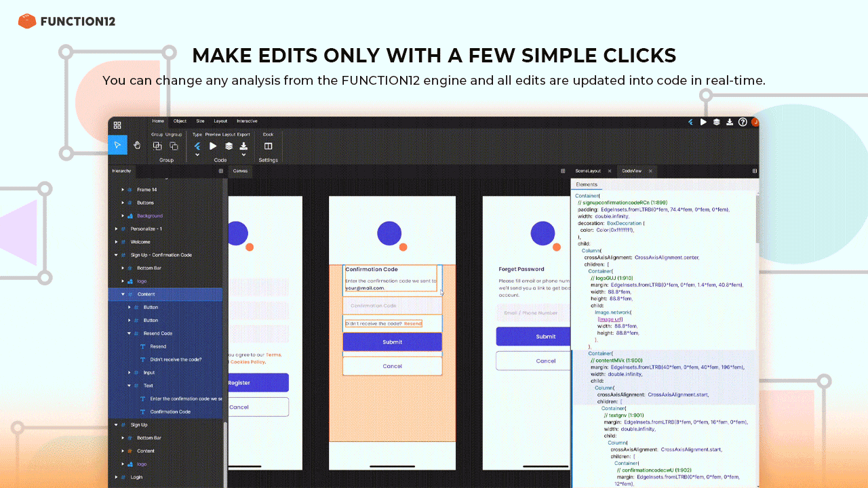This screenshot has height=488, width=868.
Task: Click the Dock settings icon
Action: coord(268,146)
